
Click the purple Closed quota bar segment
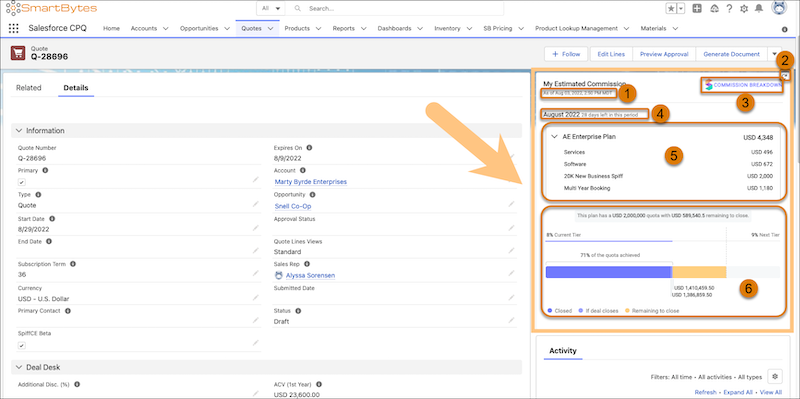point(608,272)
